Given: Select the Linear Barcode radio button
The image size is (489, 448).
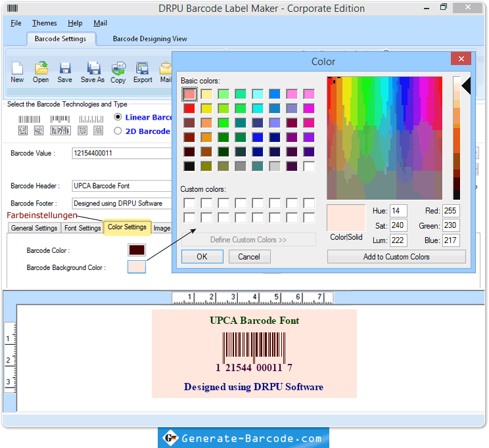Looking at the screenshot, I should (118, 117).
